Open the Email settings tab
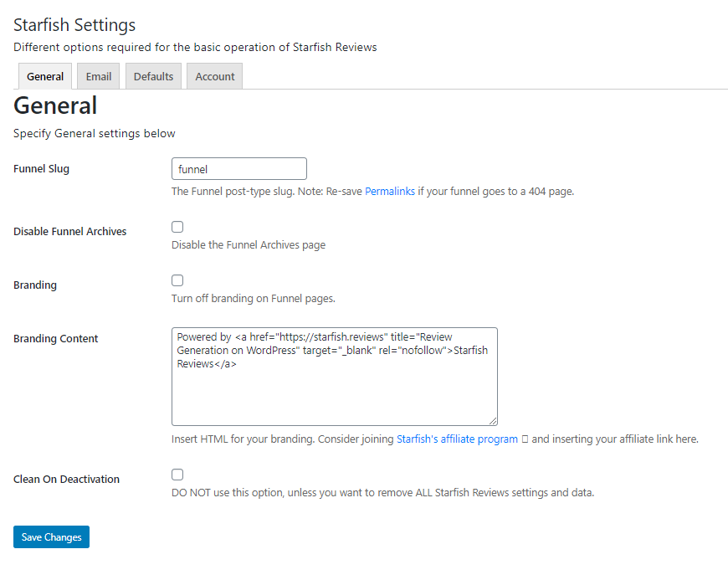The image size is (728, 580). point(99,76)
